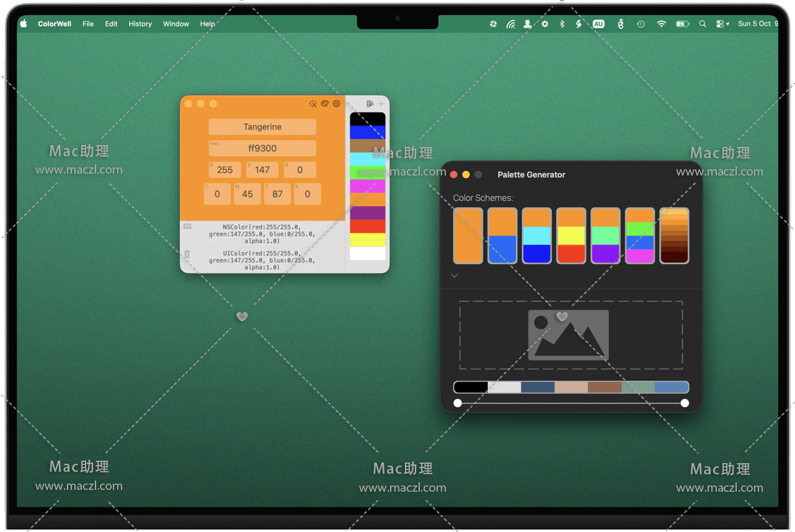795x532 pixels.
Task: Click the Tangerine color name field
Action: pyautogui.click(x=262, y=127)
